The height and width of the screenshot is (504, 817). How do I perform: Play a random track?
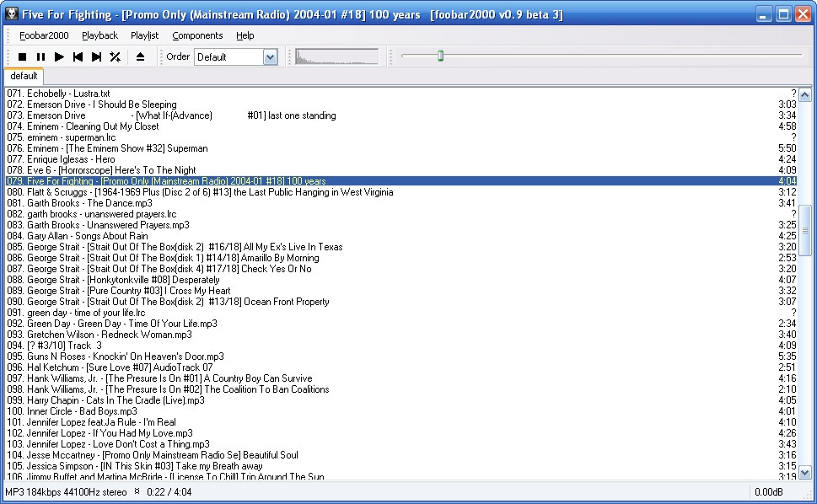(116, 56)
